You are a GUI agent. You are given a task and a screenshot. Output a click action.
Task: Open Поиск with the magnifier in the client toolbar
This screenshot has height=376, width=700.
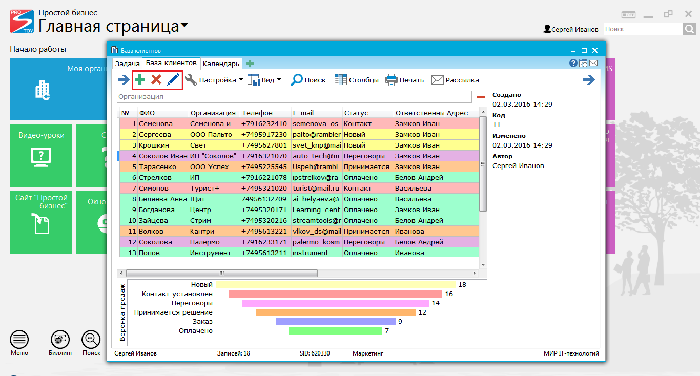308,80
